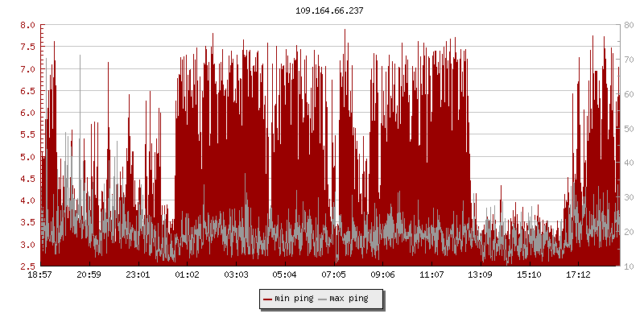Select the 2.5 left axis value
644x322 pixels.
click(x=27, y=266)
